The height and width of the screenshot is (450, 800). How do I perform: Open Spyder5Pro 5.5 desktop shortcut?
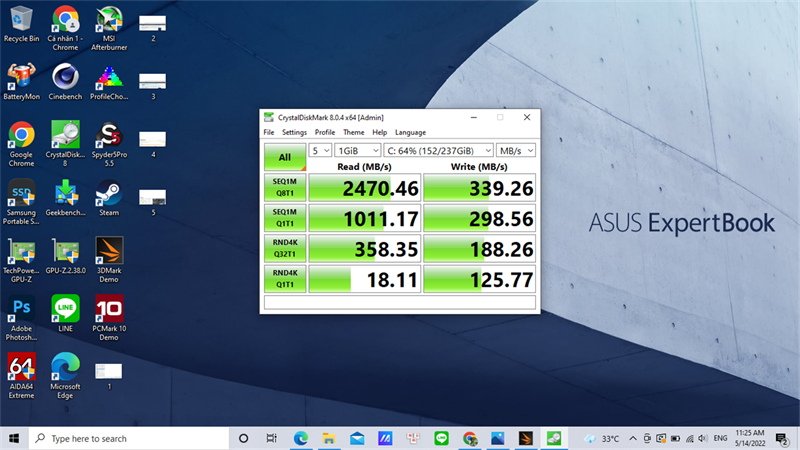tap(109, 144)
